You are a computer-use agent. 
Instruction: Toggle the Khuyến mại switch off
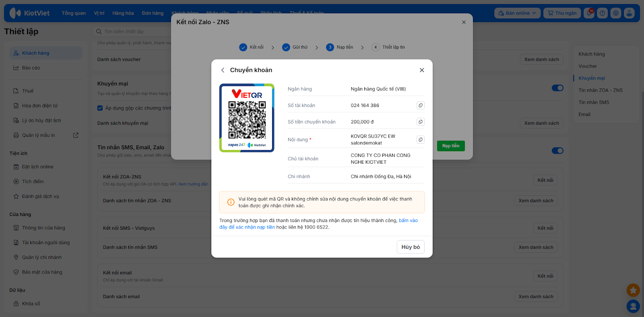click(x=557, y=88)
